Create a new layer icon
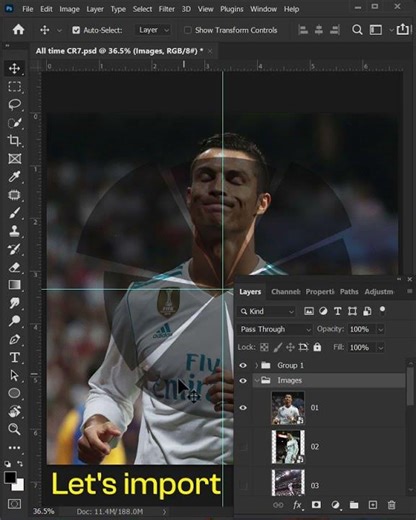416x520 pixels. [373, 505]
